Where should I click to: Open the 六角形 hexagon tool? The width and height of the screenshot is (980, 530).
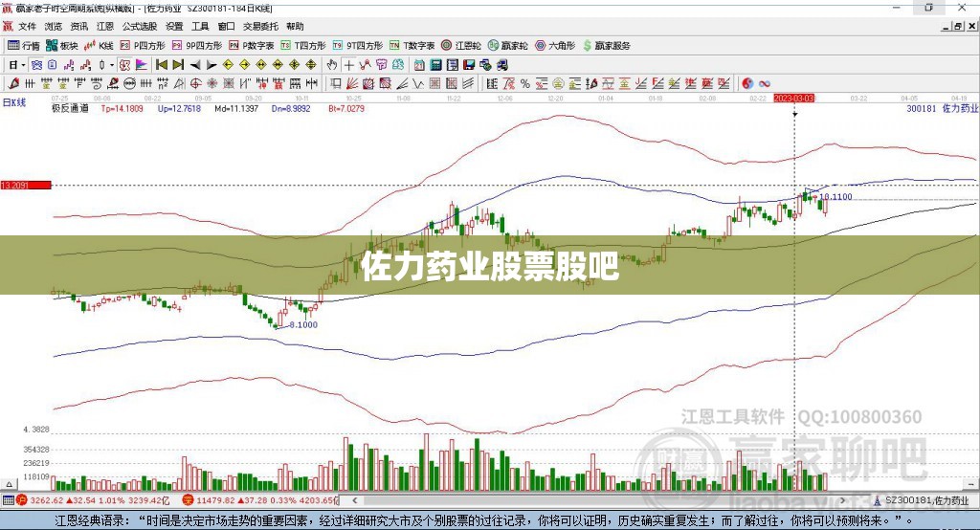point(555,46)
